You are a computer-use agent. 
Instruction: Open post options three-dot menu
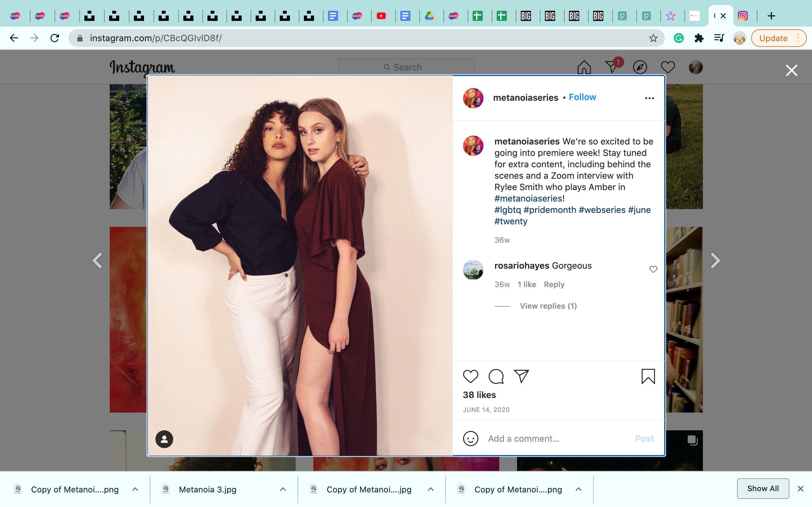click(x=649, y=98)
